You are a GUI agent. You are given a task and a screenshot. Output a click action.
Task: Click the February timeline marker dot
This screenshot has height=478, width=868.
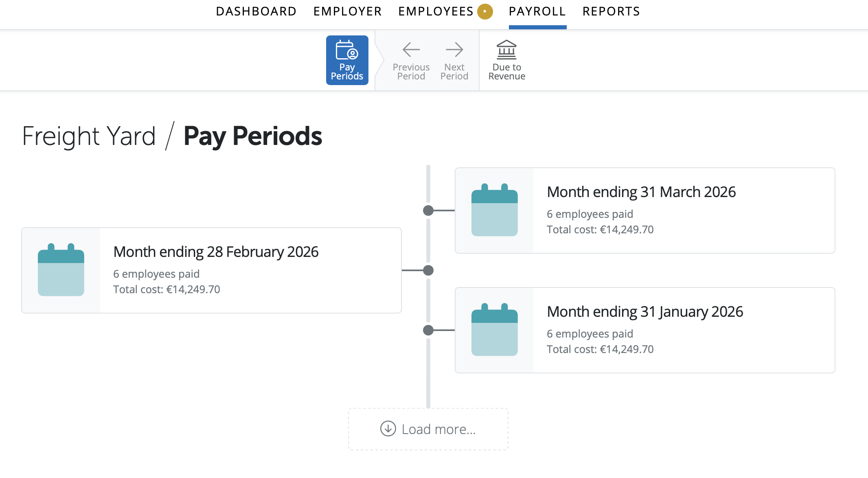[x=428, y=270]
